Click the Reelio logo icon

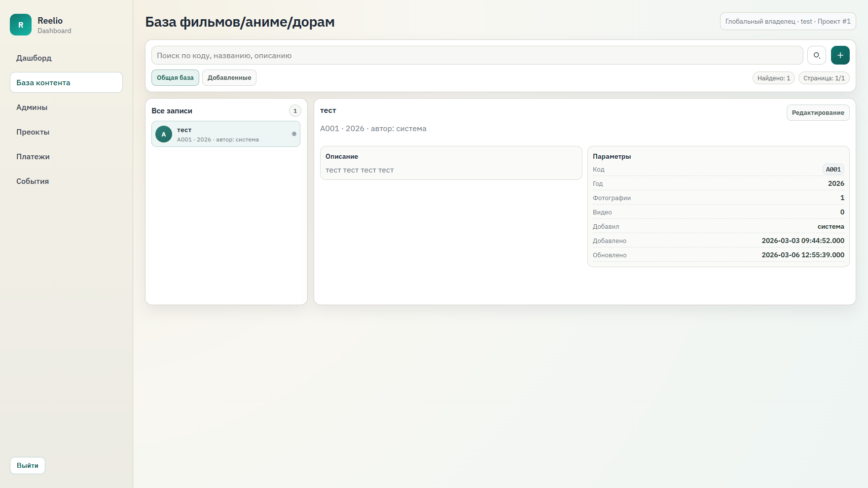click(x=21, y=25)
